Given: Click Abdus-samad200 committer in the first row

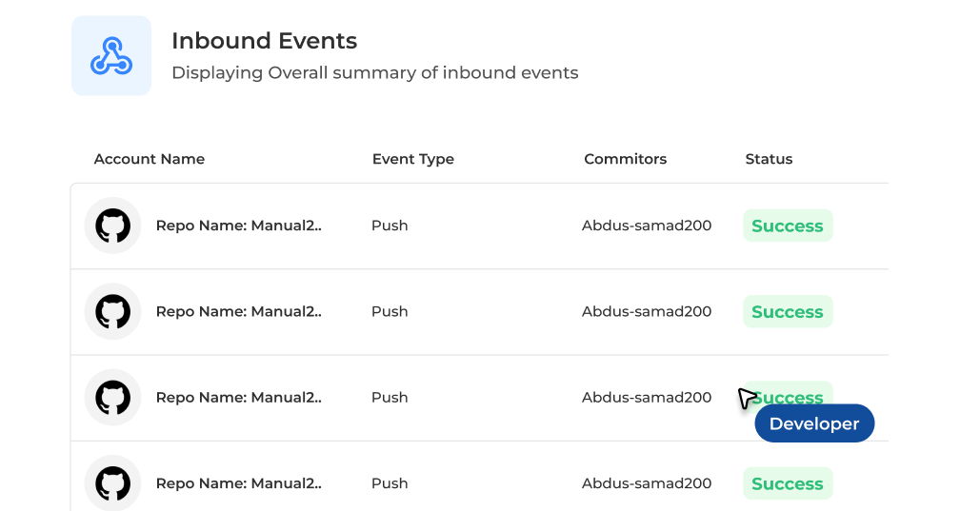Looking at the screenshot, I should pos(647,226).
